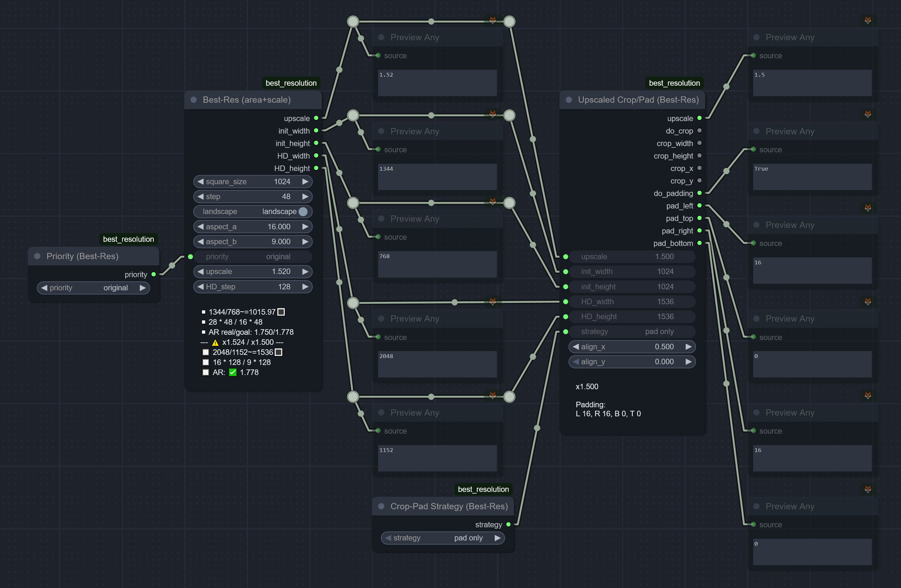This screenshot has width=901, height=588.
Task: Select the pad_right output slot
Action: point(699,231)
